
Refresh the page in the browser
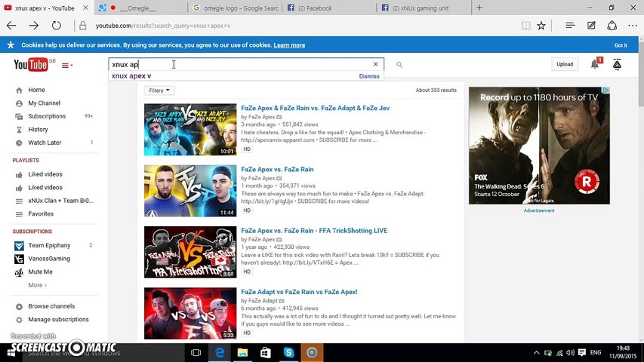(x=56, y=26)
